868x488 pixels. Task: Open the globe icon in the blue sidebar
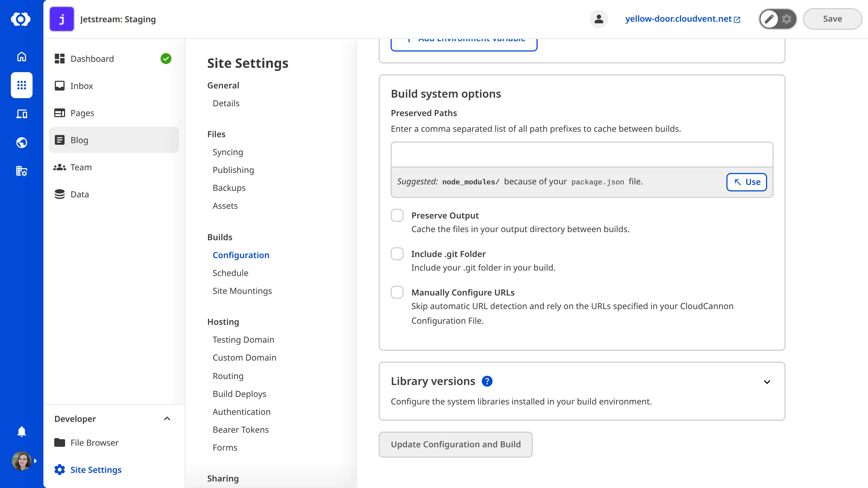(21, 142)
